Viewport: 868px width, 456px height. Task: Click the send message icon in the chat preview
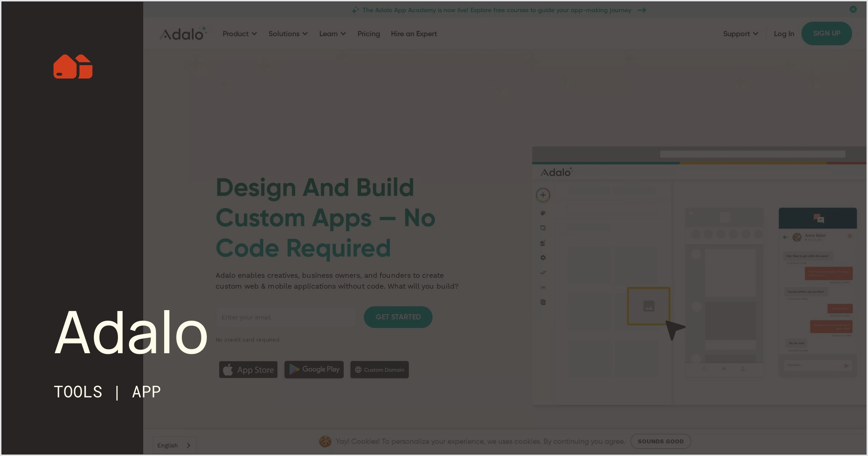[x=847, y=366]
